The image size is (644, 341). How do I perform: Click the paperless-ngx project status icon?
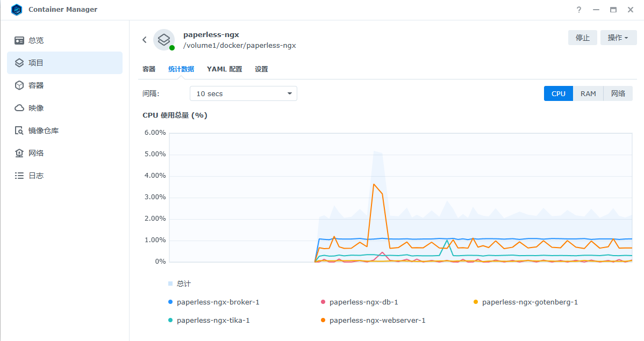pyautogui.click(x=164, y=40)
